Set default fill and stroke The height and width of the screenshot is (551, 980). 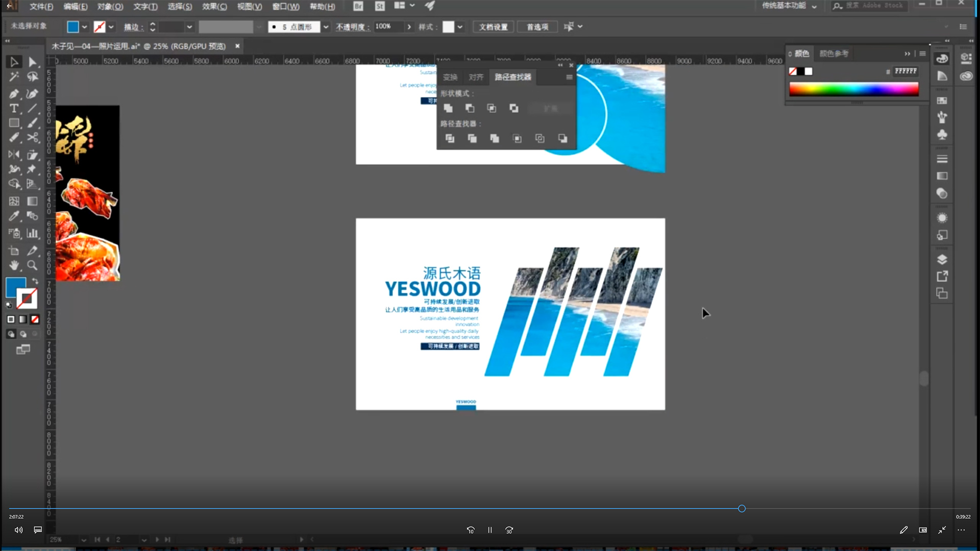click(9, 305)
